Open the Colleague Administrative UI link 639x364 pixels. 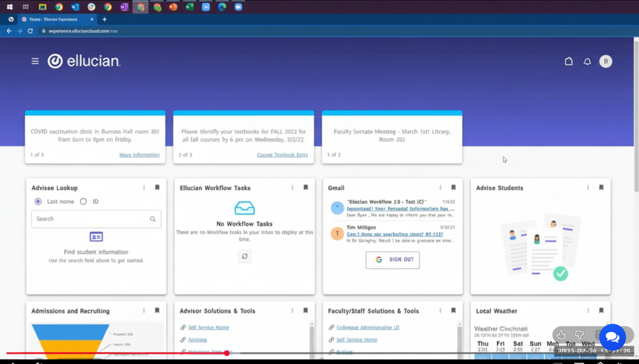368,327
